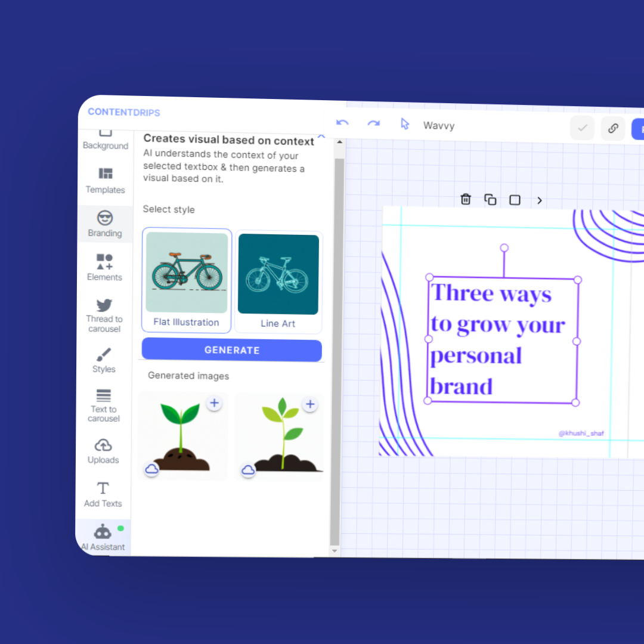Delete selected element with trash icon
The height and width of the screenshot is (644, 644).
pos(466,199)
